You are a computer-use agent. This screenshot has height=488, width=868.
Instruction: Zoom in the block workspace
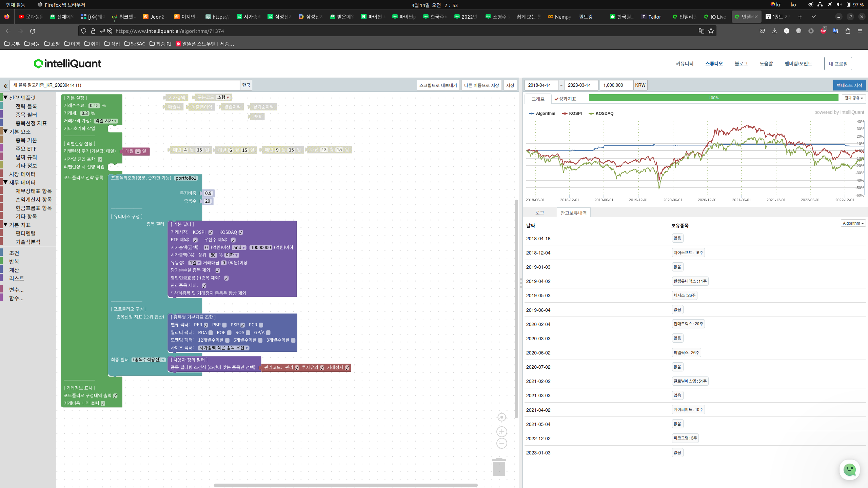click(501, 432)
